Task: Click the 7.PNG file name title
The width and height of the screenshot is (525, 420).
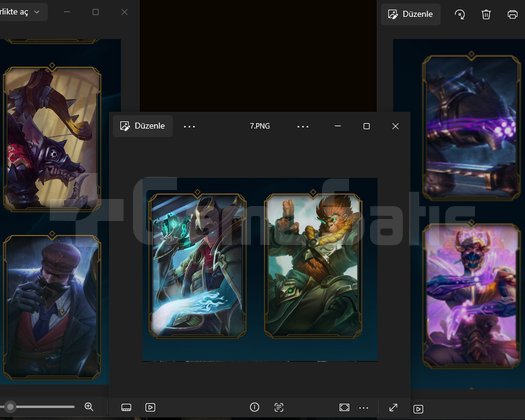Action: (x=260, y=126)
